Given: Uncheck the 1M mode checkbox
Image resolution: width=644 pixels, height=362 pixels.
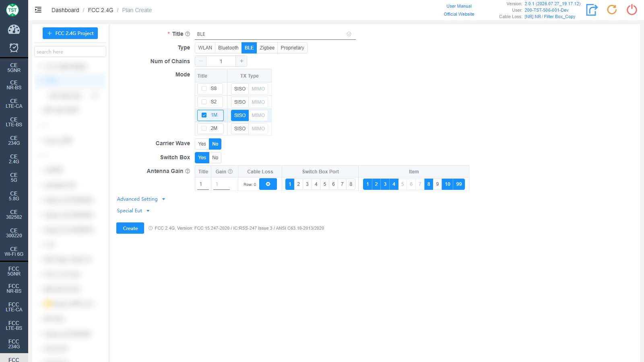Looking at the screenshot, I should pos(204,115).
